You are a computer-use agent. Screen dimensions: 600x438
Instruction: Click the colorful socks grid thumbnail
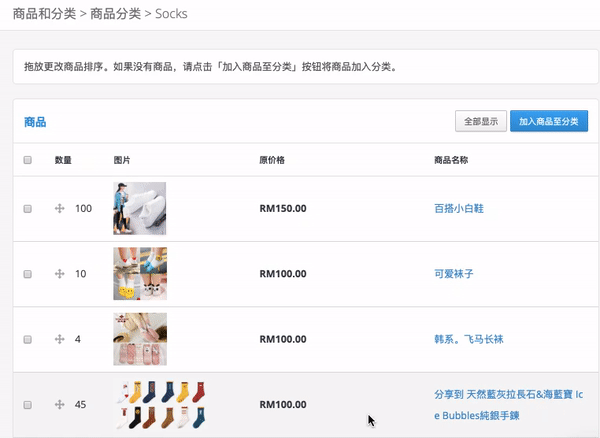pyautogui.click(x=161, y=405)
